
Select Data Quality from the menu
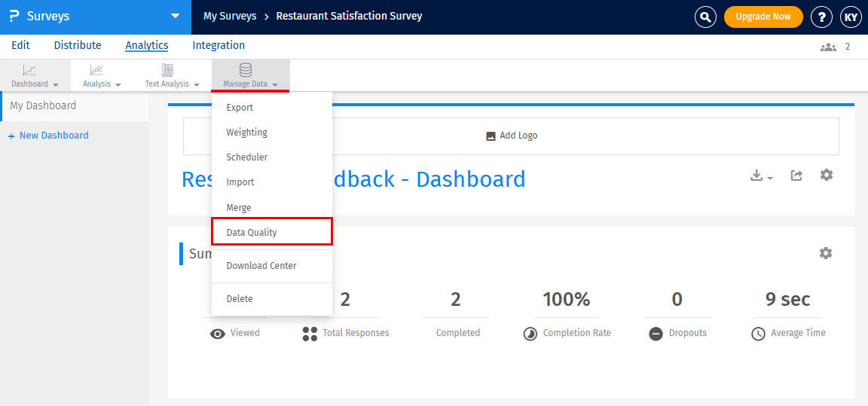coord(252,232)
